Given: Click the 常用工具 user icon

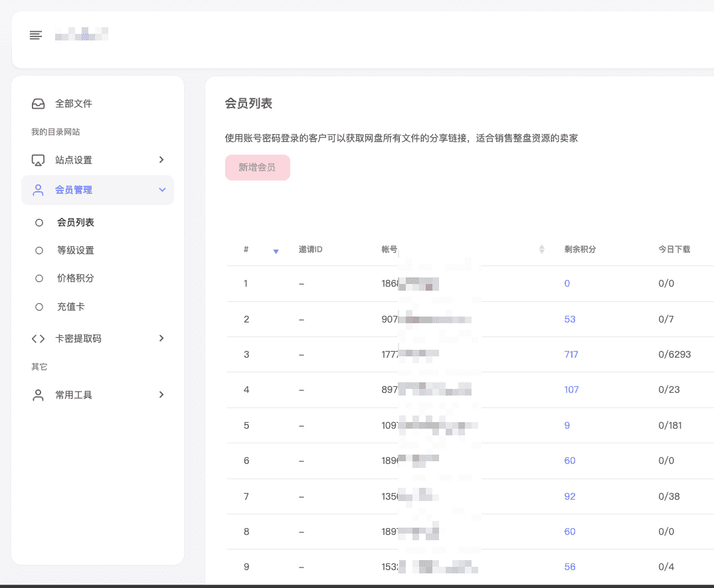Looking at the screenshot, I should coord(39,396).
